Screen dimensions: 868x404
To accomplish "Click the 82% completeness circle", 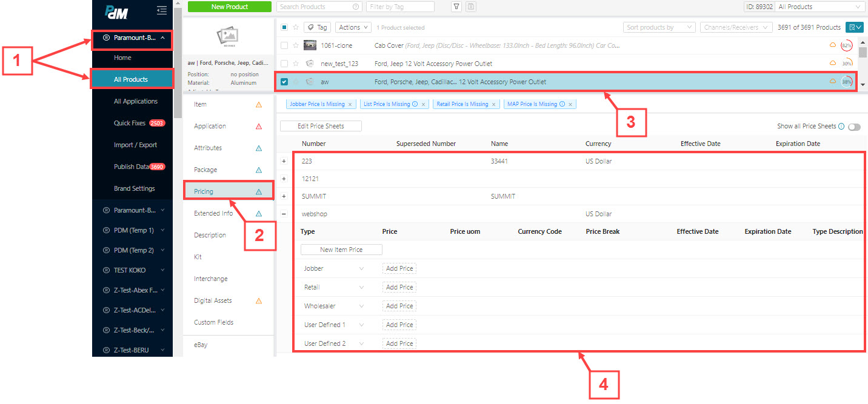I will click(847, 45).
